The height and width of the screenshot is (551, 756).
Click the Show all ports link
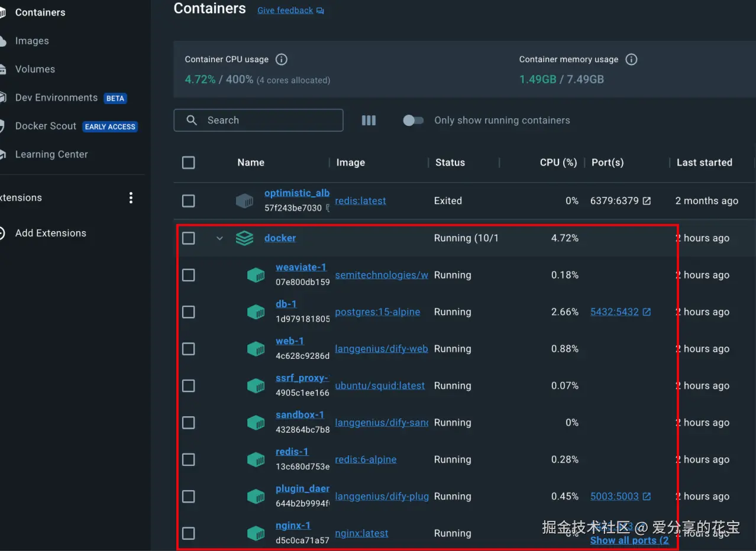pyautogui.click(x=629, y=540)
